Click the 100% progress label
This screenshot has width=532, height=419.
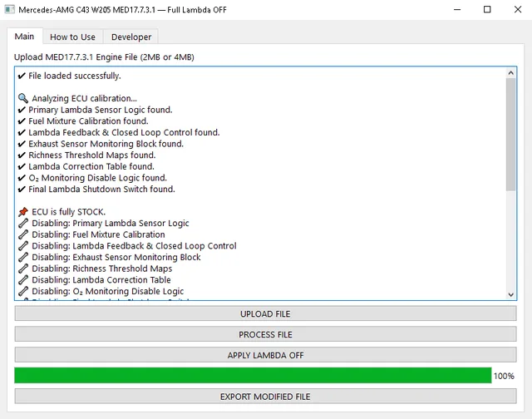tap(504, 376)
